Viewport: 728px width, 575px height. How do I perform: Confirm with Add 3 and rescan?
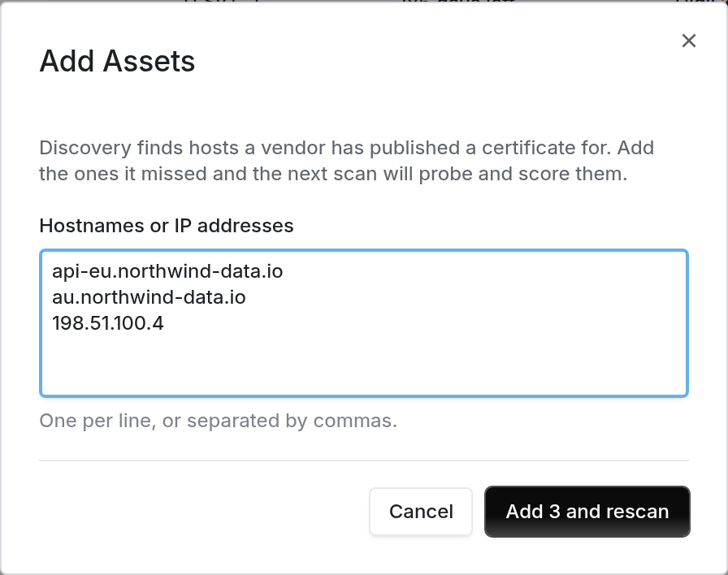tap(587, 512)
